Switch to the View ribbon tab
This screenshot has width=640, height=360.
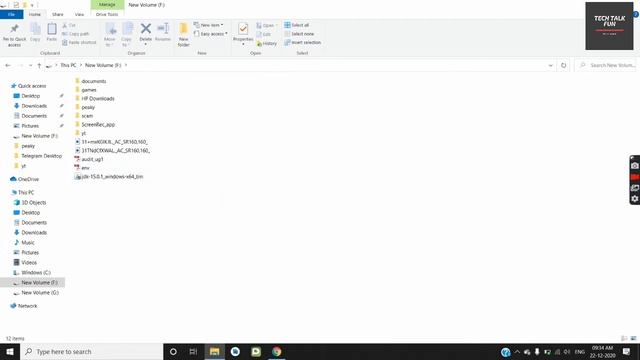pyautogui.click(x=79, y=14)
